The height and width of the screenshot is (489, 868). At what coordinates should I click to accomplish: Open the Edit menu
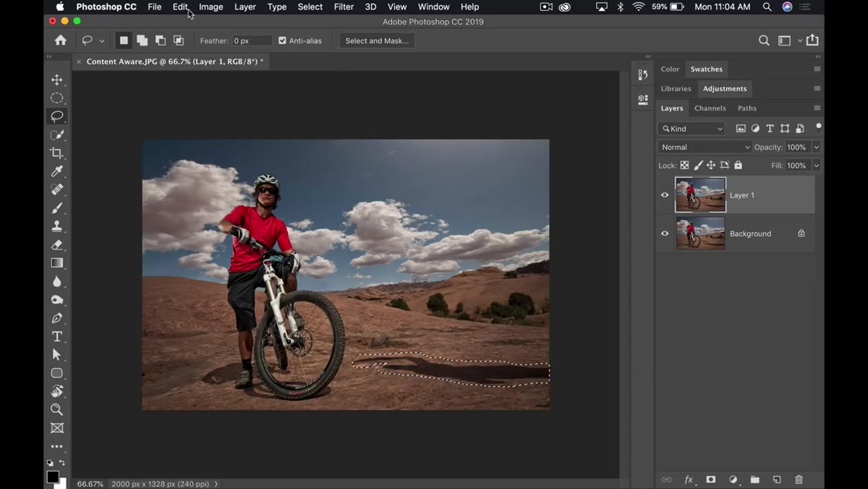(180, 7)
